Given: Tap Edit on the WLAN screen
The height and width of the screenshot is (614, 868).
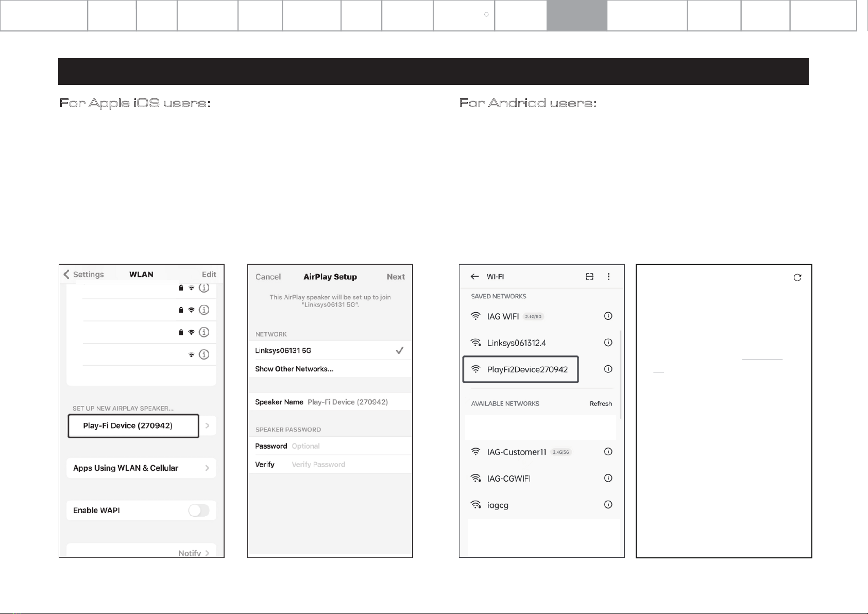Looking at the screenshot, I should click(209, 275).
